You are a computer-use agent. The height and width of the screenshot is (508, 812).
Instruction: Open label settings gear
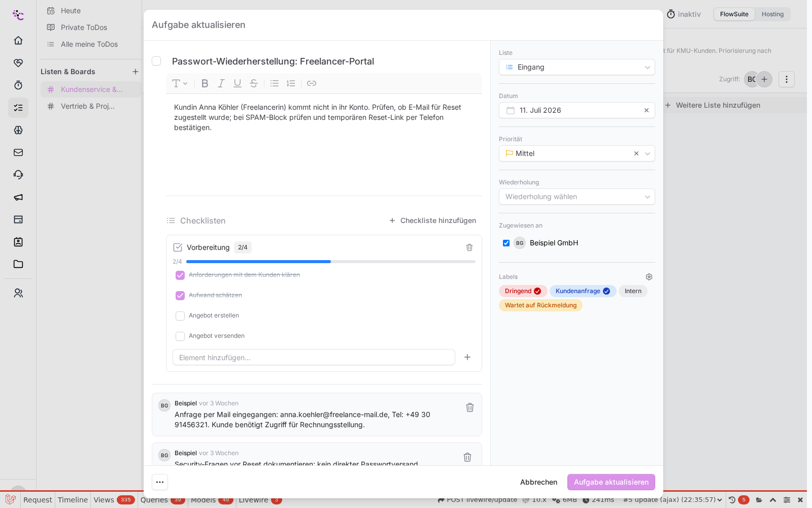tap(649, 277)
